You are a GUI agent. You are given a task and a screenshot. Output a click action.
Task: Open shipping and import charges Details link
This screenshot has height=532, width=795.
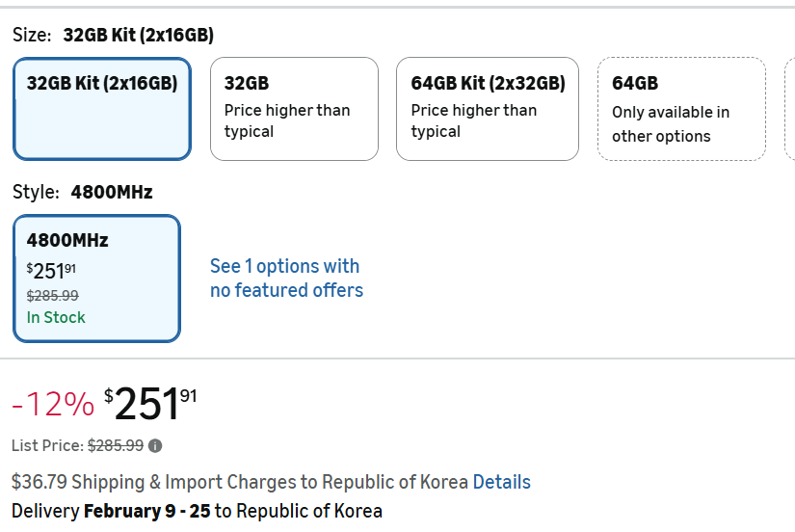pos(501,482)
